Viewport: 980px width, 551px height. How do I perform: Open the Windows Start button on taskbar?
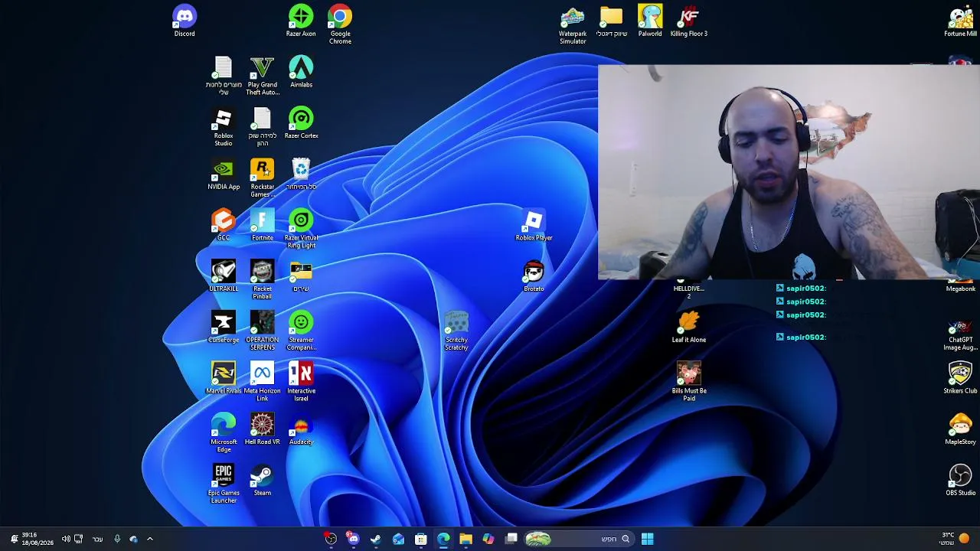pyautogui.click(x=647, y=539)
